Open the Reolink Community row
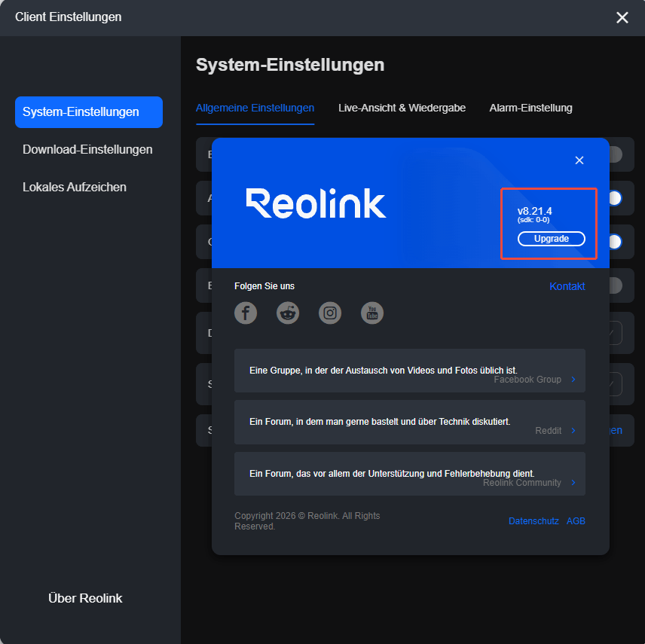 (x=410, y=474)
